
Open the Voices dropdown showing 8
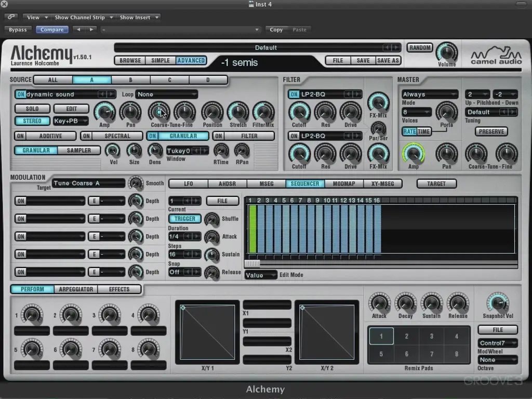point(417,112)
